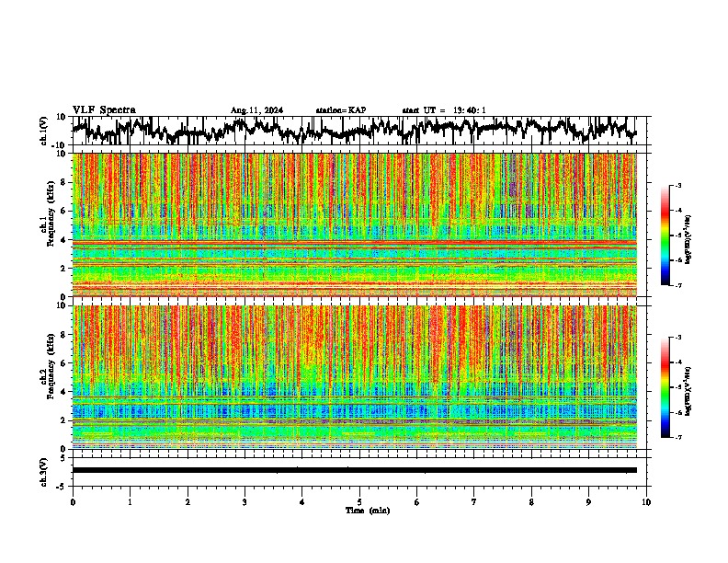This screenshot has height=563, width=728.
Task: Click the "8" kHz tick of ch.1 spectrogram
Action: coord(64,182)
